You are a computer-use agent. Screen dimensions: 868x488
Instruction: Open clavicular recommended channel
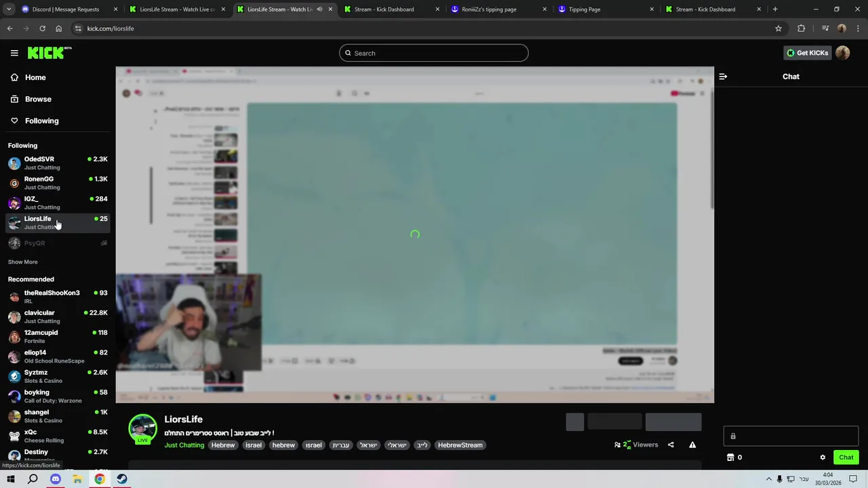pos(58,317)
